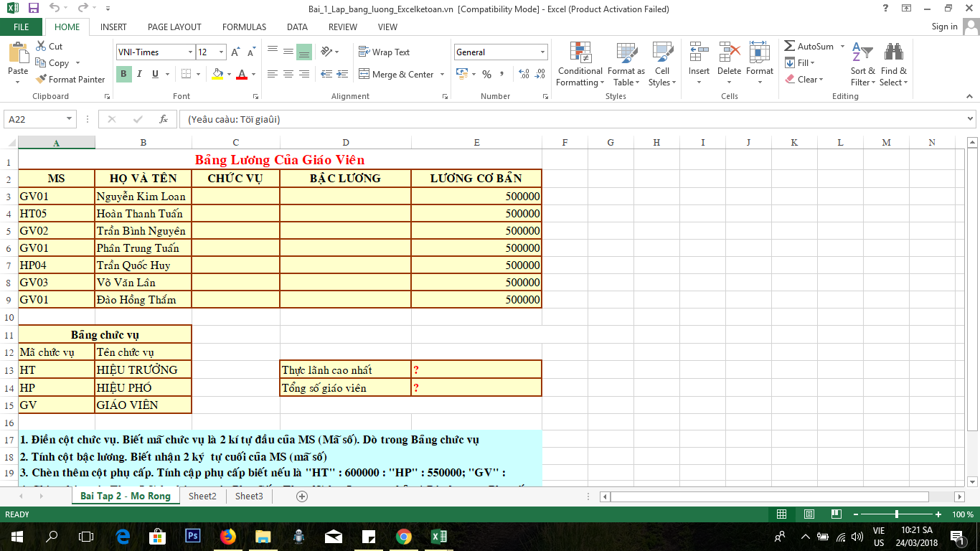
Task: Click the Format Painter icon
Action: (42, 80)
